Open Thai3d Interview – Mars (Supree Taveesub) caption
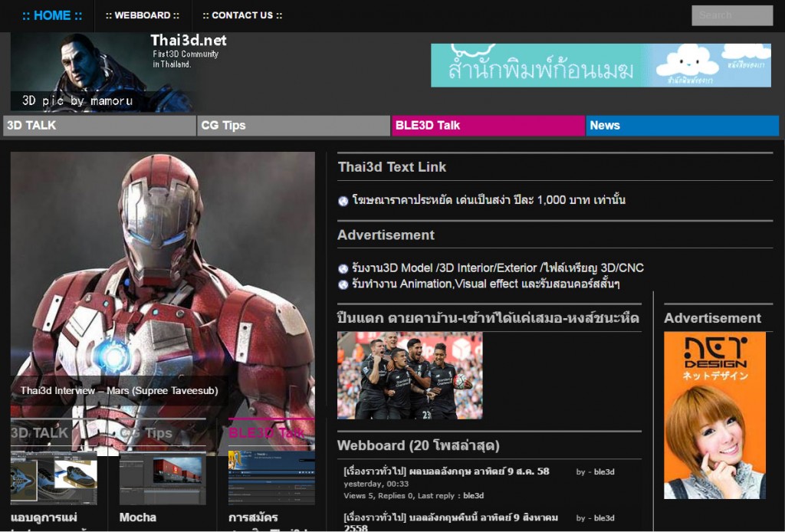Image resolution: width=785 pixels, height=532 pixels. (119, 391)
